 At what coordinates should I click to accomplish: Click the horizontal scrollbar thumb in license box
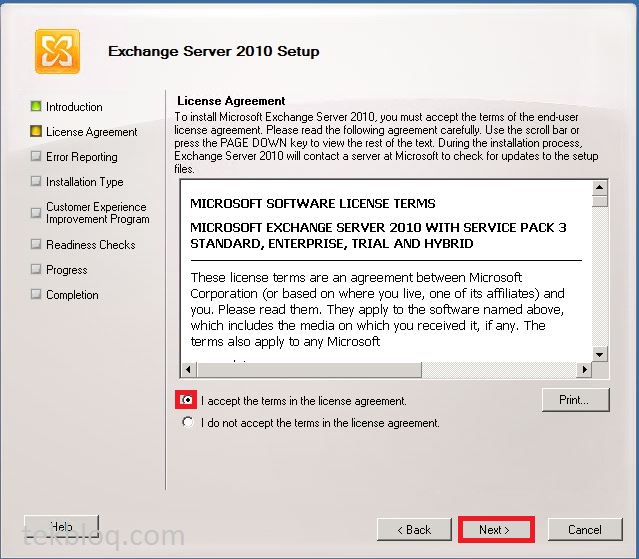pos(309,370)
